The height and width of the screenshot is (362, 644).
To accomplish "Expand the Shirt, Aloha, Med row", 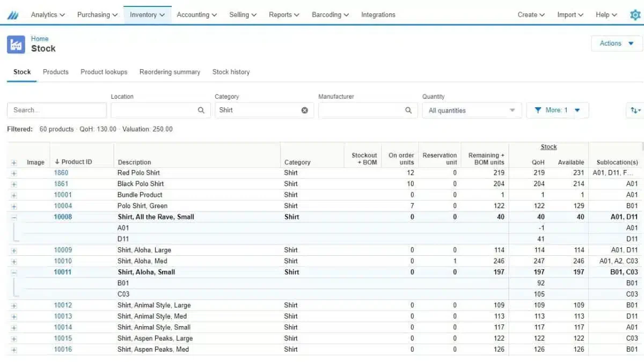I will pyautogui.click(x=14, y=261).
